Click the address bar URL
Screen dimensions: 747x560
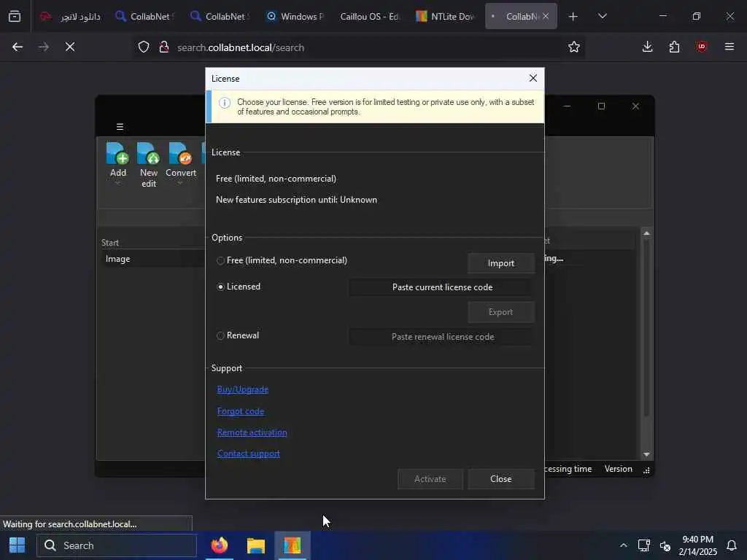241,47
